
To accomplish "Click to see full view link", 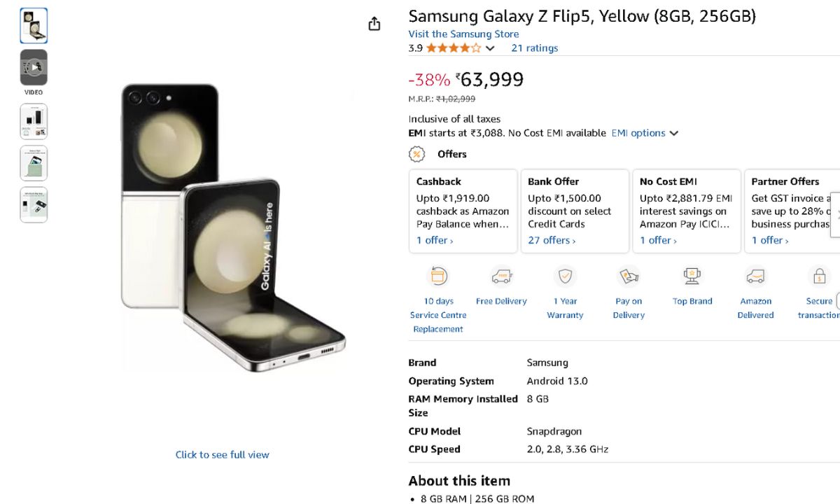I will tap(222, 454).
